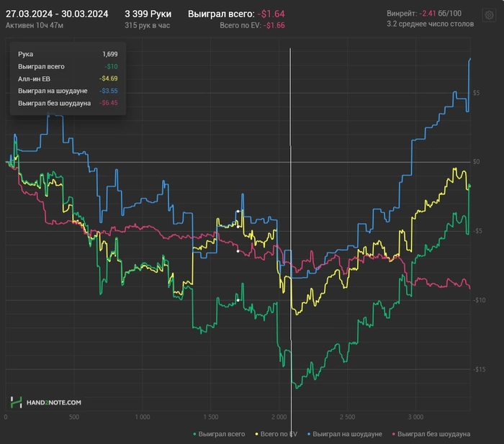Click 'Алл-ин EB' row in tooltip

pos(68,78)
